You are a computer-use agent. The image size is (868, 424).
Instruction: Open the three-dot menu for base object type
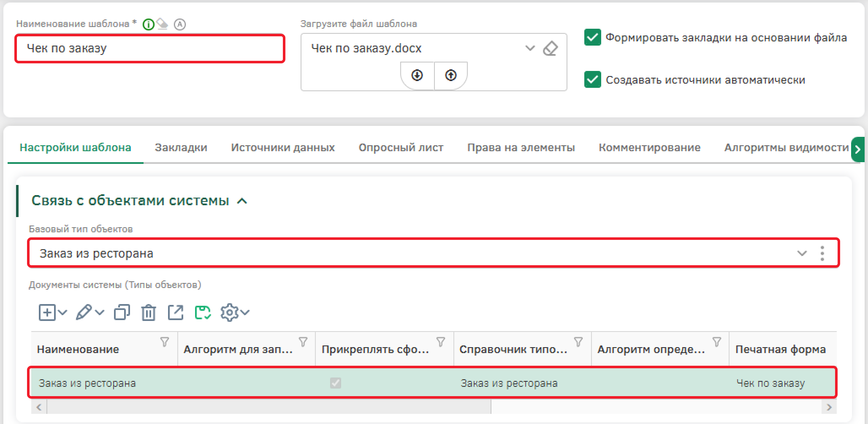point(822,253)
